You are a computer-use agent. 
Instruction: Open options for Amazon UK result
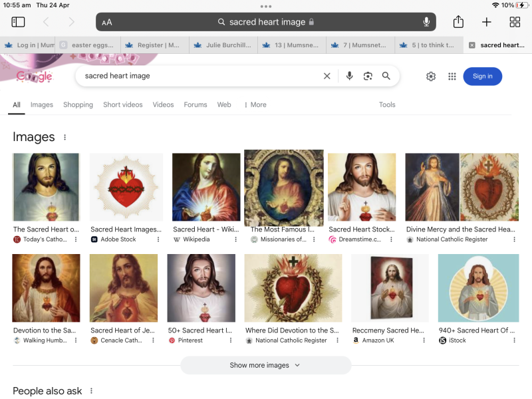[424, 340]
